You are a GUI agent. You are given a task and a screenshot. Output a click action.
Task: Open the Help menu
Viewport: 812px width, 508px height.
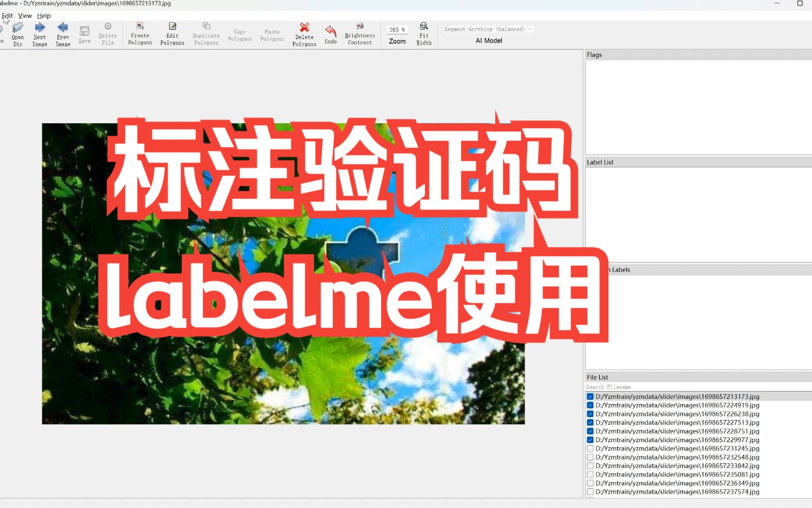click(44, 16)
